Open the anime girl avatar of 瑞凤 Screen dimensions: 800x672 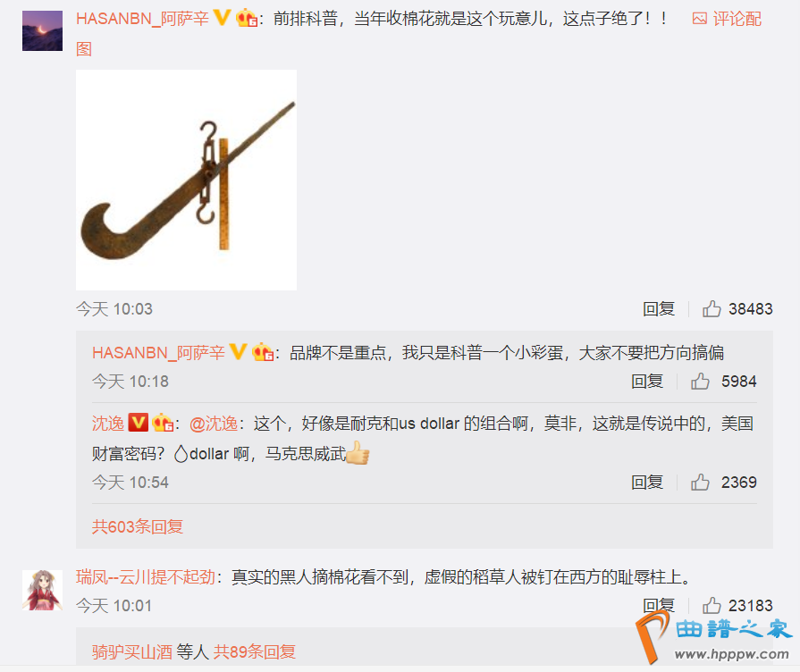coord(42,590)
